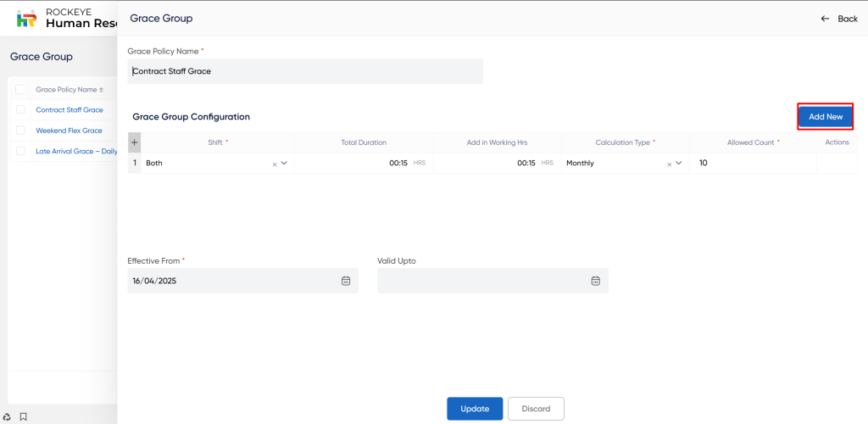Viewport: 868px width, 424px height.
Task: Click the plus icon in grid header
Action: 134,142
